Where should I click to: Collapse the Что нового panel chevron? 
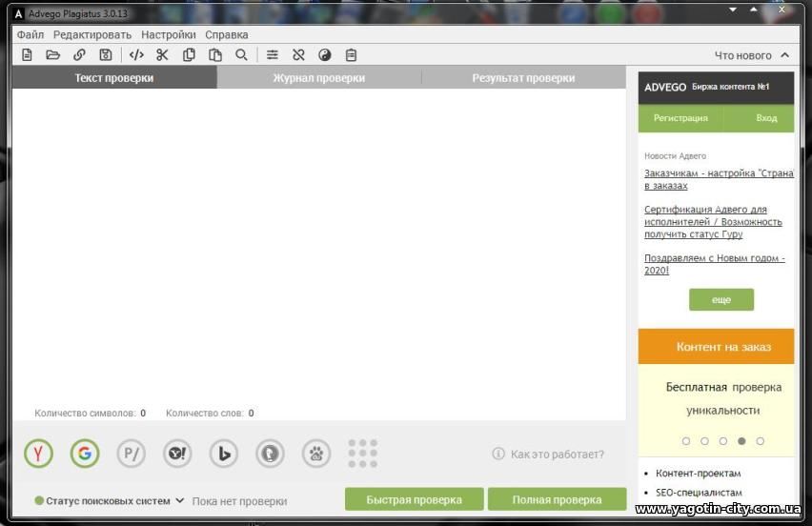(785, 55)
